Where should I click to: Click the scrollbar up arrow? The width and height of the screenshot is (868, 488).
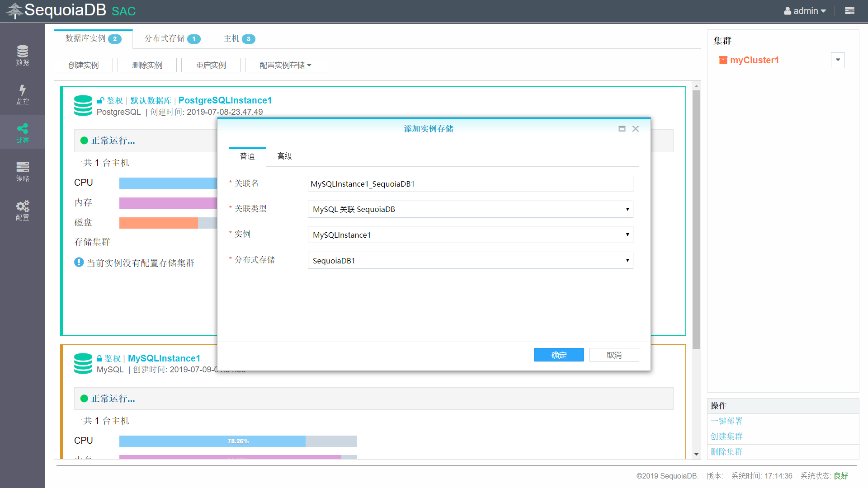click(x=696, y=86)
